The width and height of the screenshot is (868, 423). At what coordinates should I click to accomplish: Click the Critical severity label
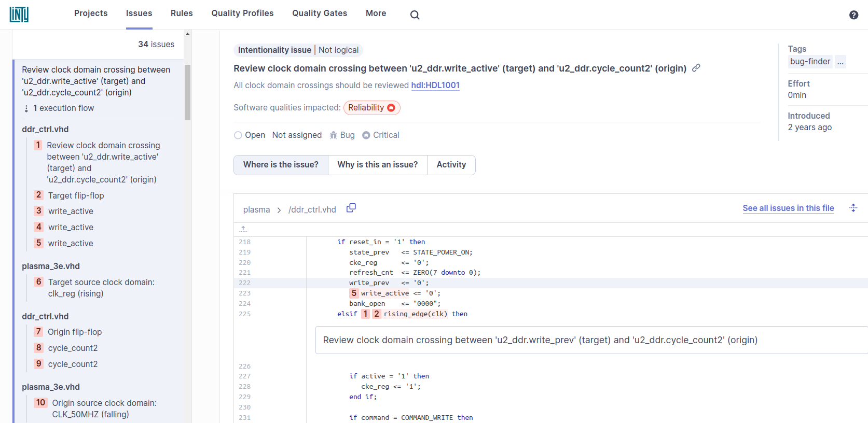coord(386,135)
